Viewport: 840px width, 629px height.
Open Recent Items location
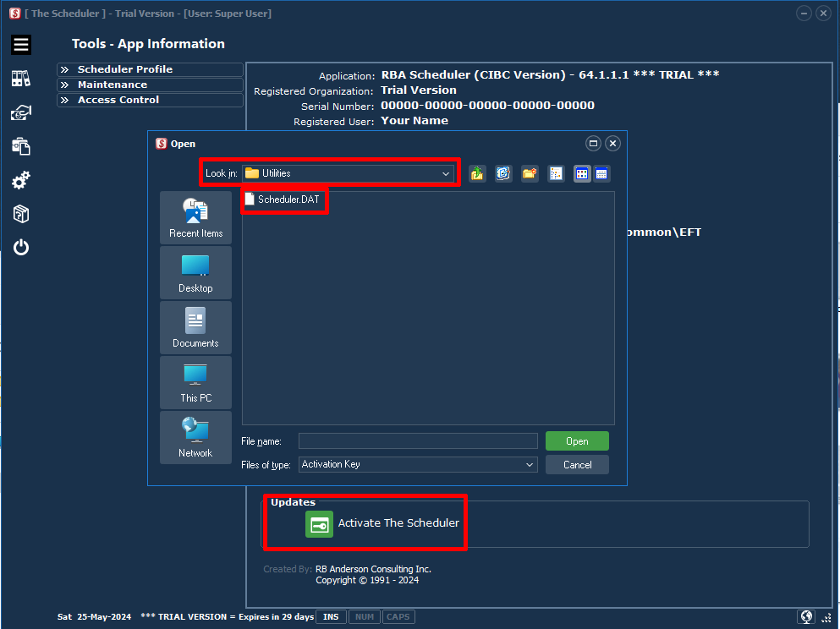tap(195, 218)
